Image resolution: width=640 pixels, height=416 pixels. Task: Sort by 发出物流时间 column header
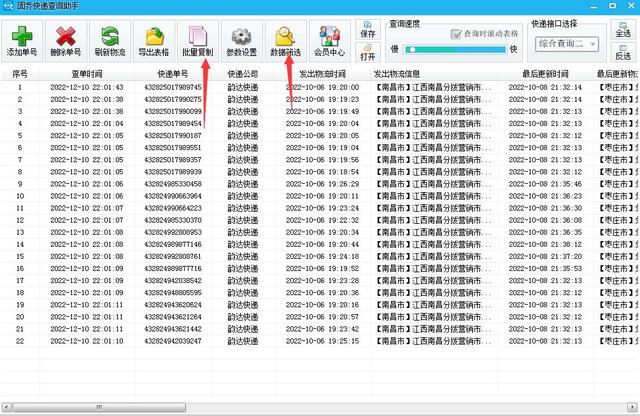point(322,74)
